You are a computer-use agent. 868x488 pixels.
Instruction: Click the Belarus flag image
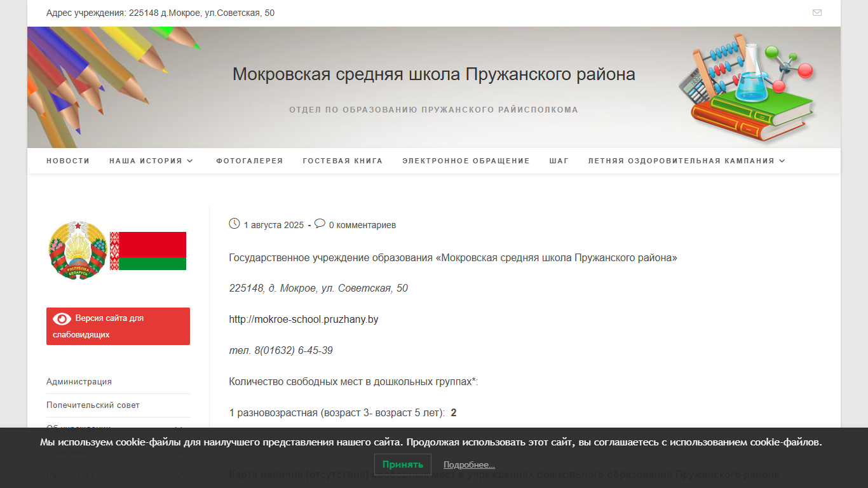[148, 251]
